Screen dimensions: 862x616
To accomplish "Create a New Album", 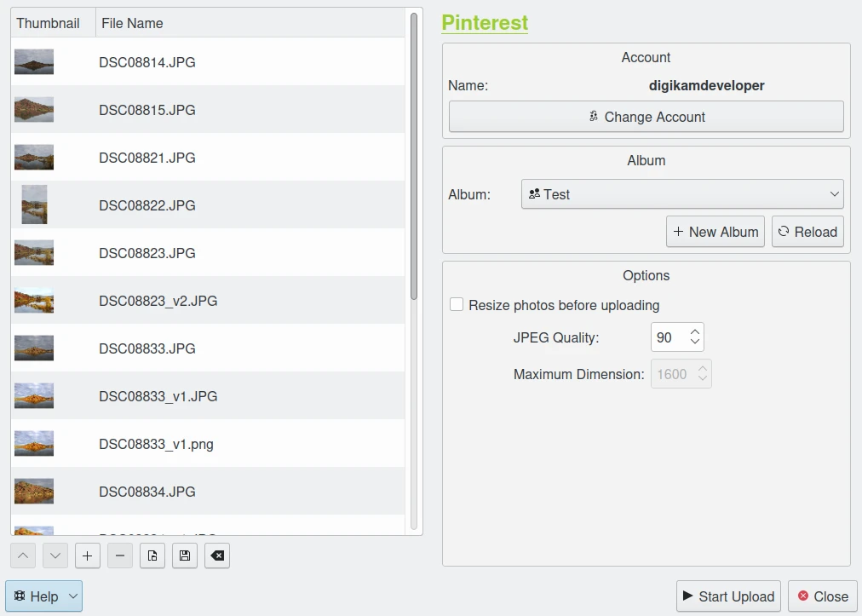I will pos(715,232).
